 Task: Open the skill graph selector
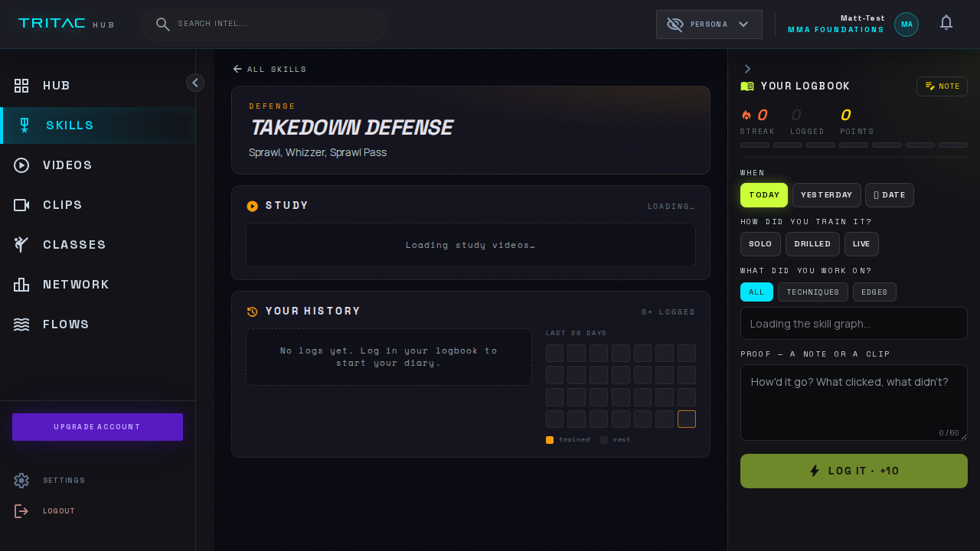tap(854, 324)
